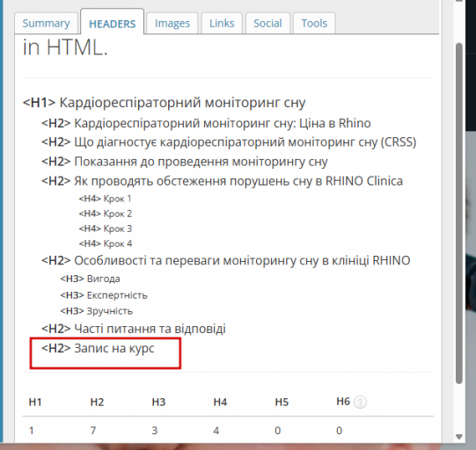Click H2 heading Що діагностує кардіореспіраторний моніторинг
This screenshot has height=450, width=476.
[229, 142]
